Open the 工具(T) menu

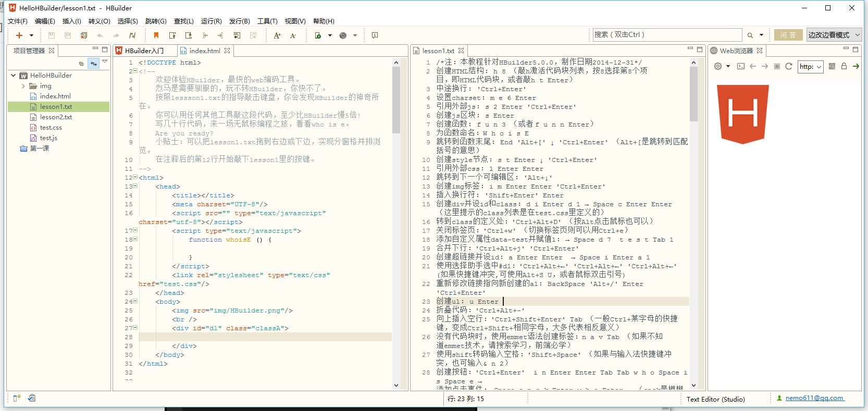pos(267,21)
